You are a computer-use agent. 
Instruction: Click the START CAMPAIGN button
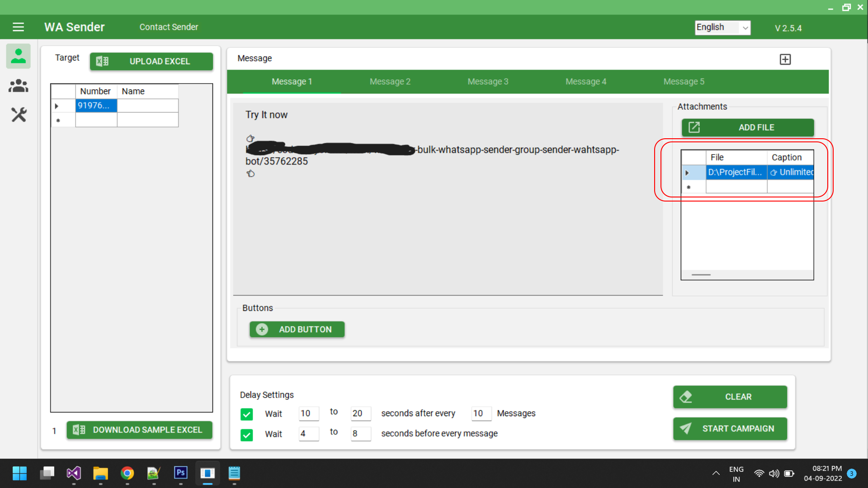[x=730, y=428]
